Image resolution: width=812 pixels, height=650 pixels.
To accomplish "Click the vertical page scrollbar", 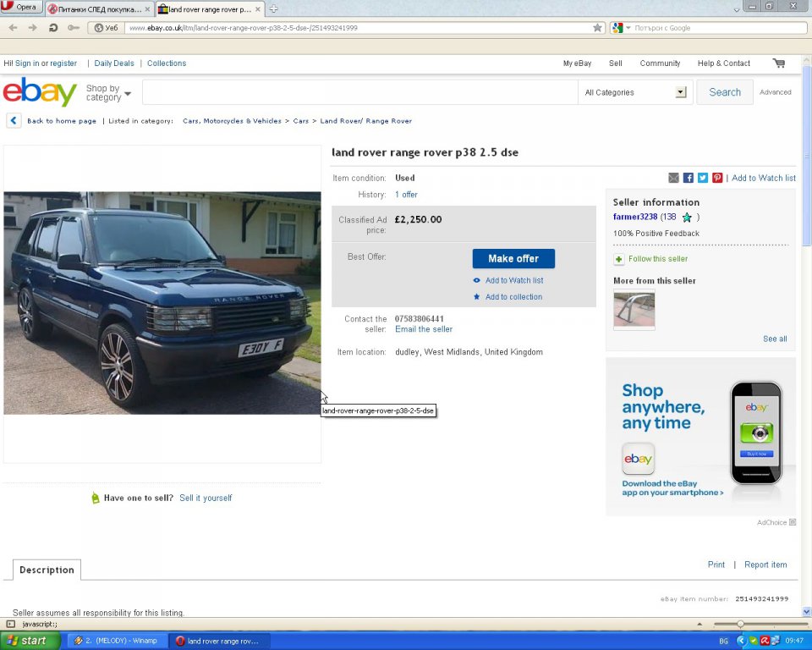I will [806, 156].
